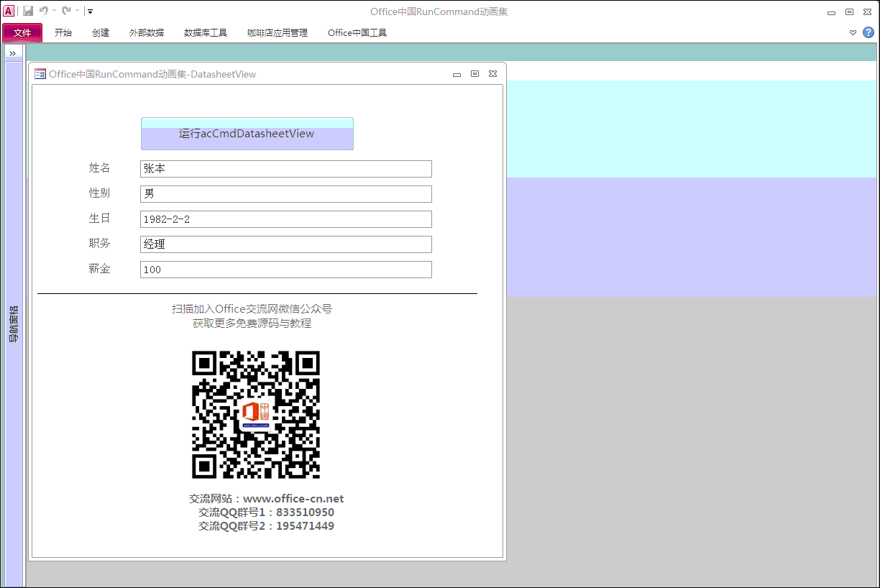
Task: Click the 姓名 field containing 张本
Action: (286, 169)
